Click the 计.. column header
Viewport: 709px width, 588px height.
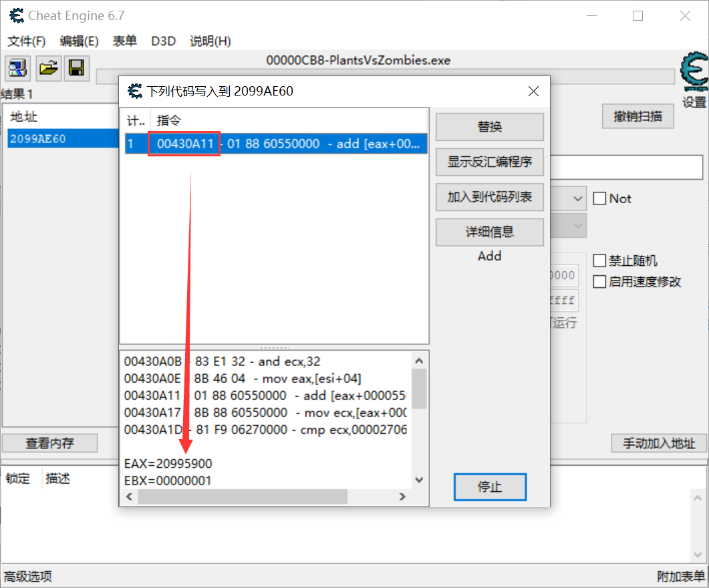136,121
